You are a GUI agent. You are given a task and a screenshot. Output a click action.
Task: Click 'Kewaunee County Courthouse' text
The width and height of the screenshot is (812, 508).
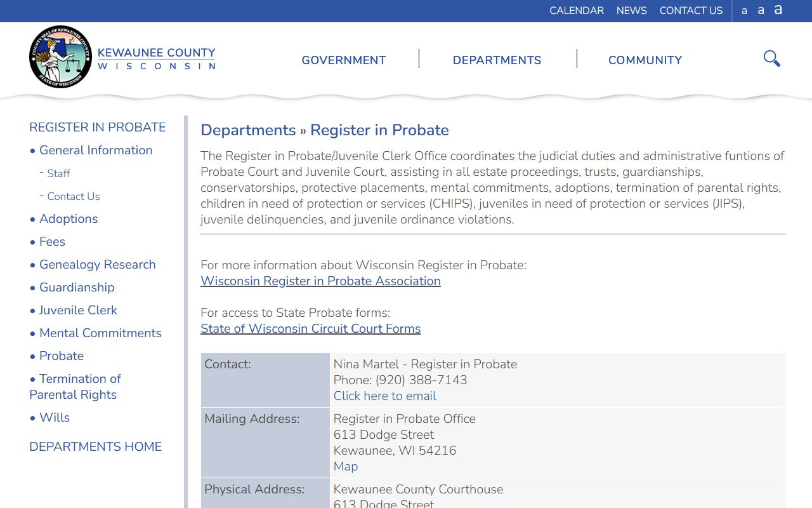point(418,490)
